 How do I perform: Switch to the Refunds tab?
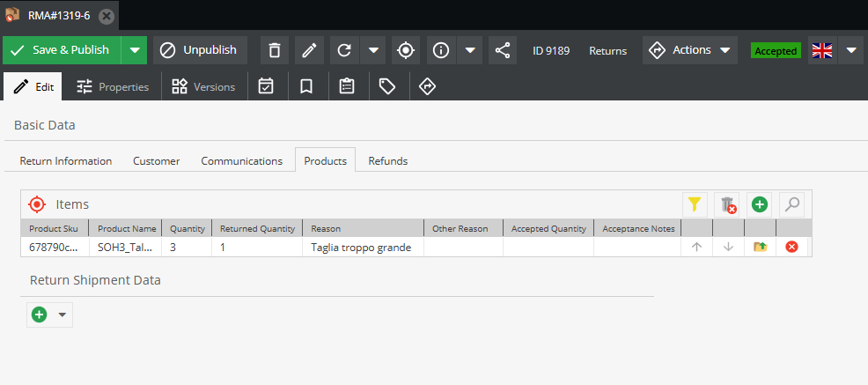click(x=387, y=161)
